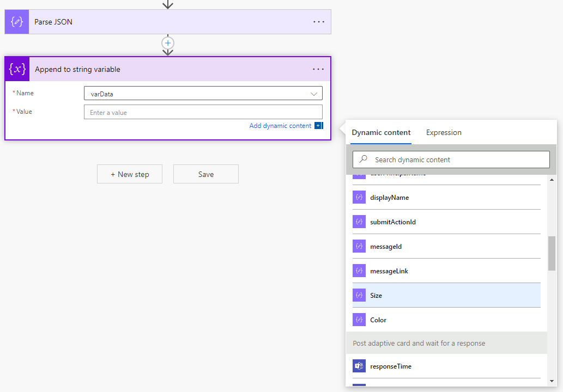Open the Append to string variable ellipsis menu
The width and height of the screenshot is (563, 392).
click(318, 69)
